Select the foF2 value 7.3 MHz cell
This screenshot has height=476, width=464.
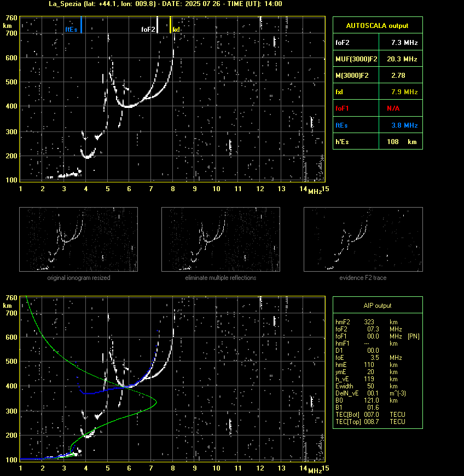pos(401,42)
